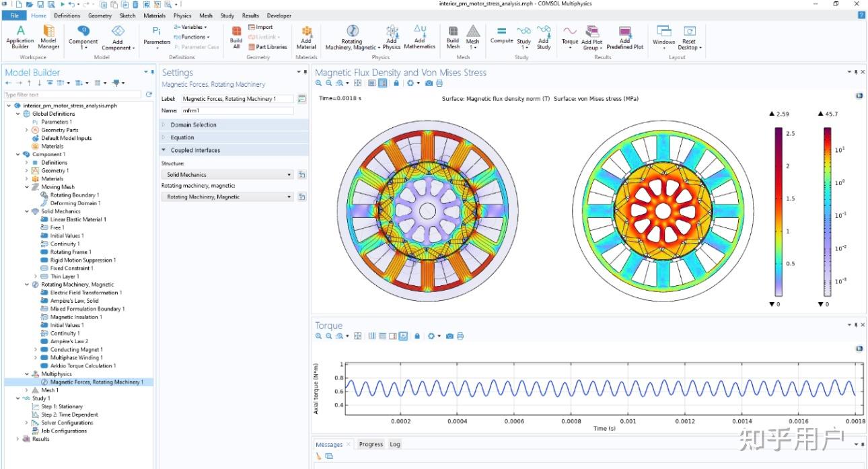
Task: Select the Physics ribbon tab
Action: (x=182, y=15)
